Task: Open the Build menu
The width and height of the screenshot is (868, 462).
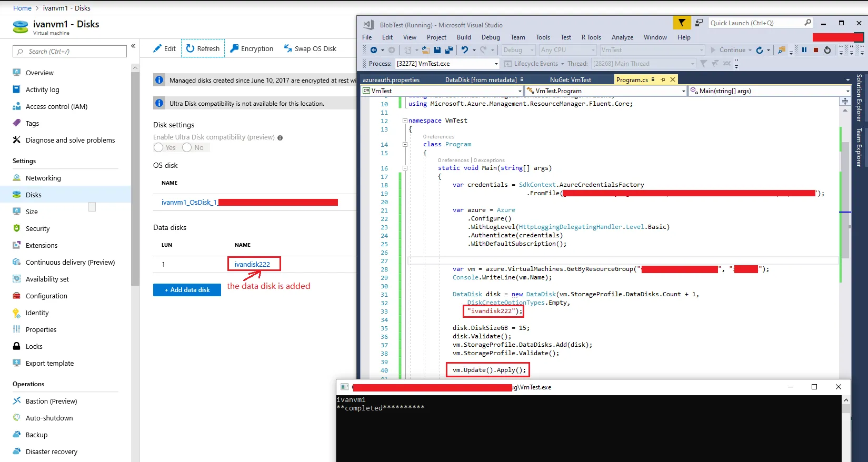Action: tap(464, 37)
